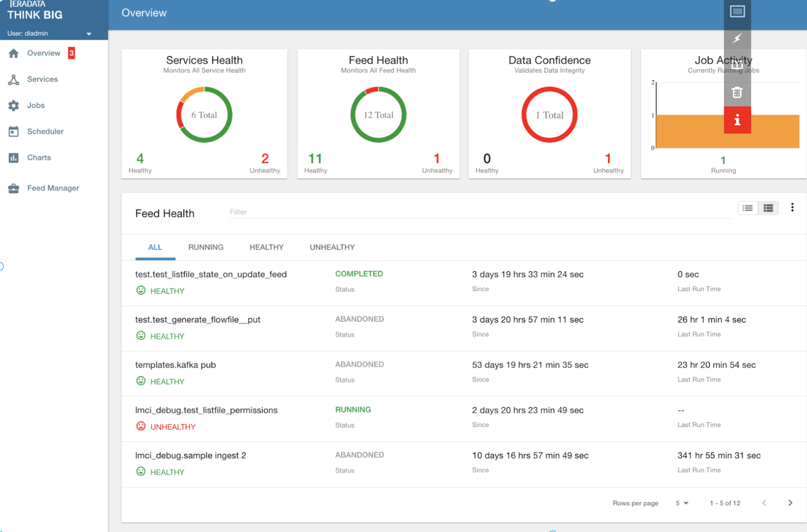Image resolution: width=807 pixels, height=532 pixels.
Task: Click the Services network icon in sidebar
Action: point(14,80)
